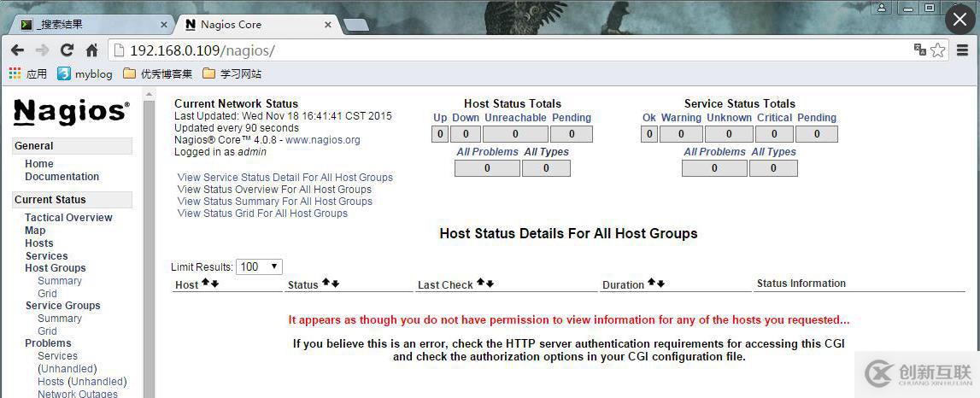This screenshot has height=398, width=980.
Task: Open Tactical Overview
Action: 68,218
